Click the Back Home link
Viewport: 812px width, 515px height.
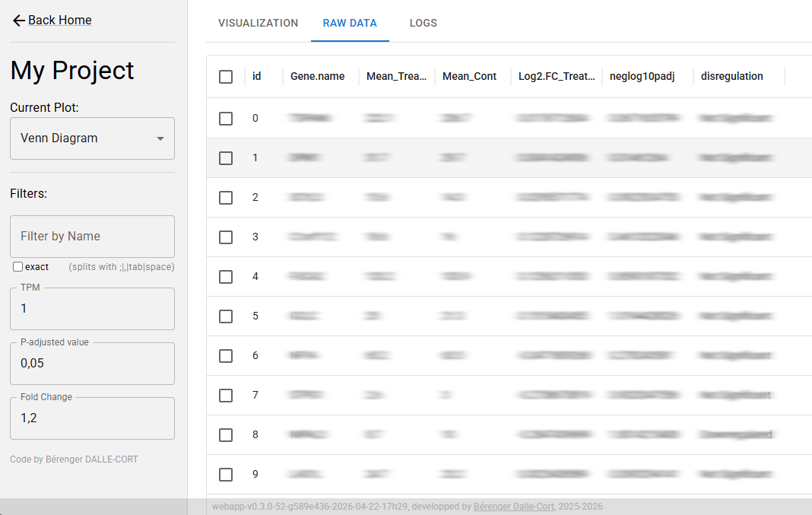click(59, 21)
